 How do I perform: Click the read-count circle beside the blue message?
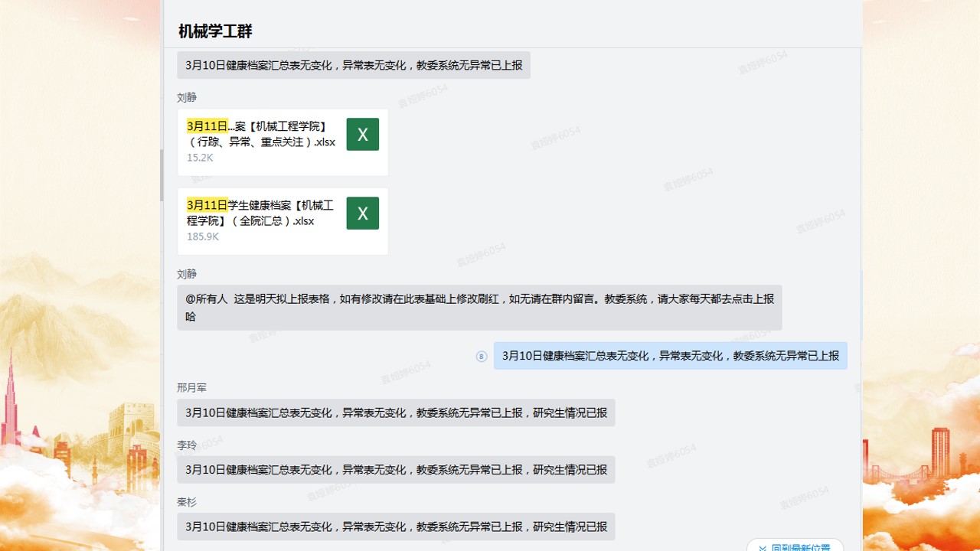coord(482,356)
